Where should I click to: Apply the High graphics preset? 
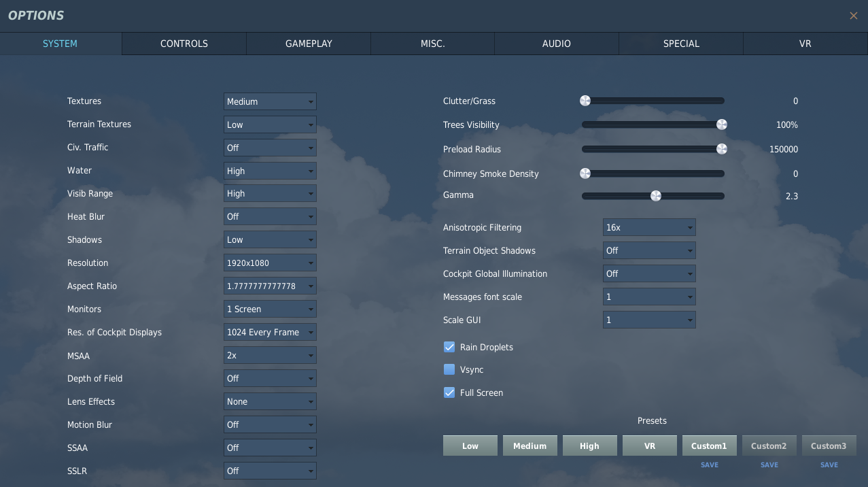pos(590,446)
